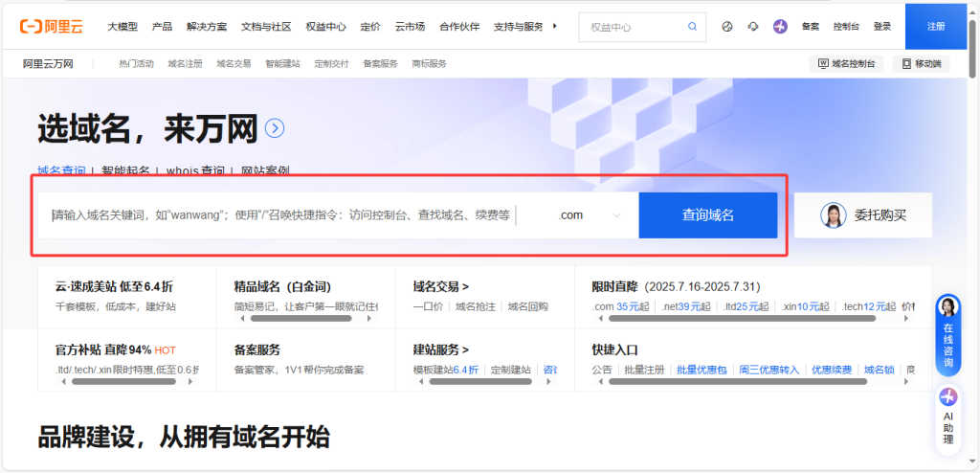Click the 域名控制台 W monitor icon
Viewport: 980px width, 473px height.
coord(823,64)
